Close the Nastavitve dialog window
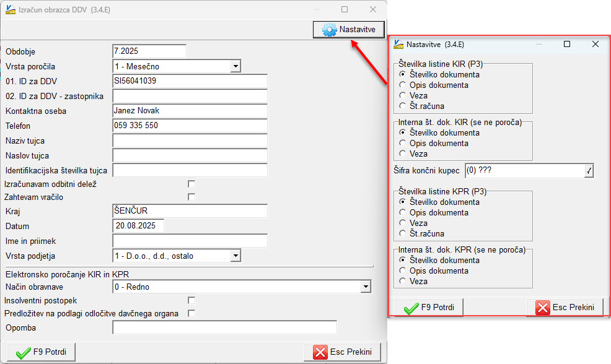Viewport: 611px width, 364px height. [595, 45]
